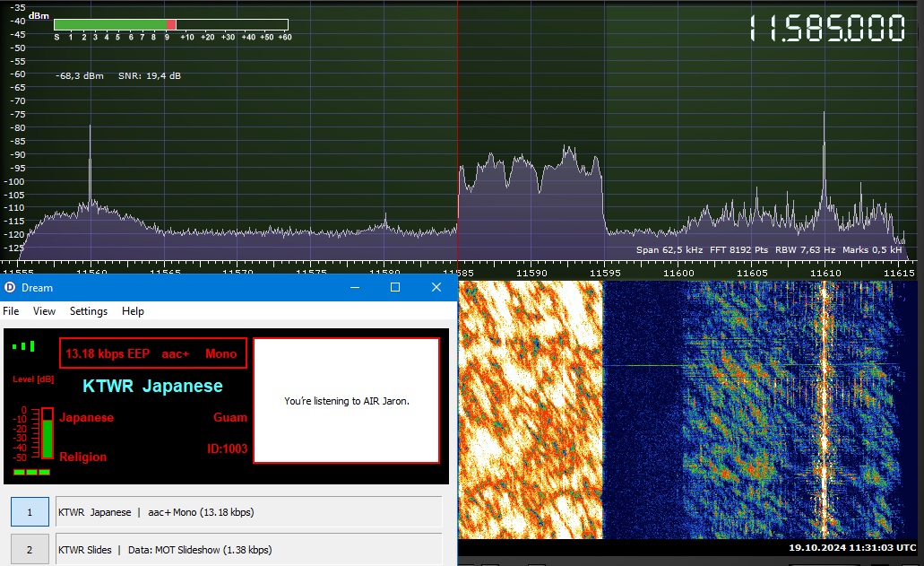Click the 'Religion' program type label

point(83,457)
